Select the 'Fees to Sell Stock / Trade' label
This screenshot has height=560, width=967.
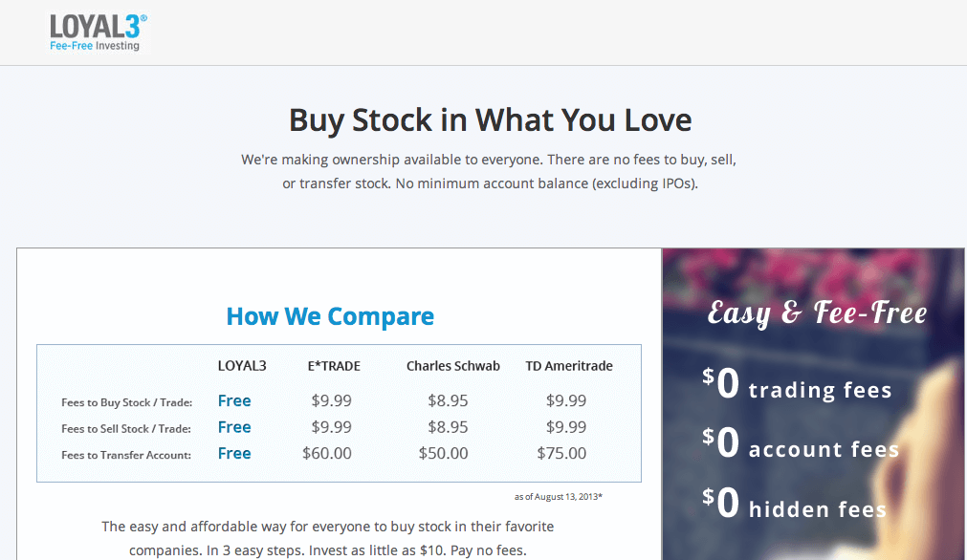click(x=126, y=429)
